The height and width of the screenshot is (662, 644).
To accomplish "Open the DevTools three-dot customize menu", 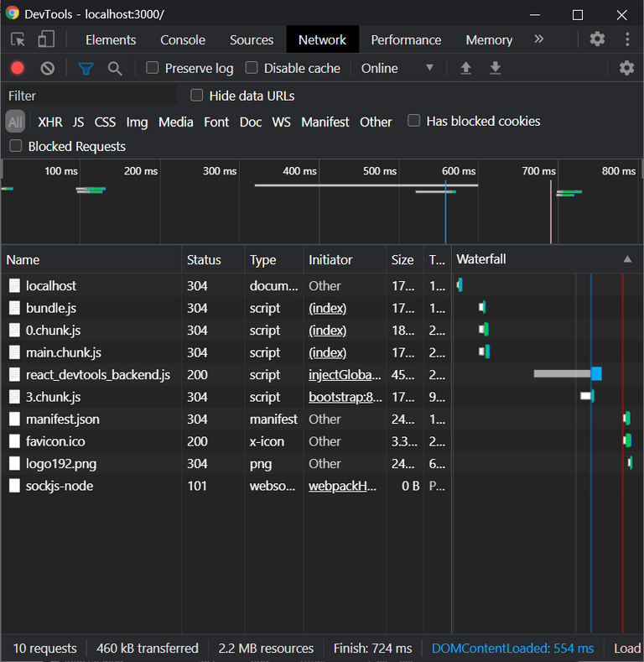I will (x=627, y=39).
